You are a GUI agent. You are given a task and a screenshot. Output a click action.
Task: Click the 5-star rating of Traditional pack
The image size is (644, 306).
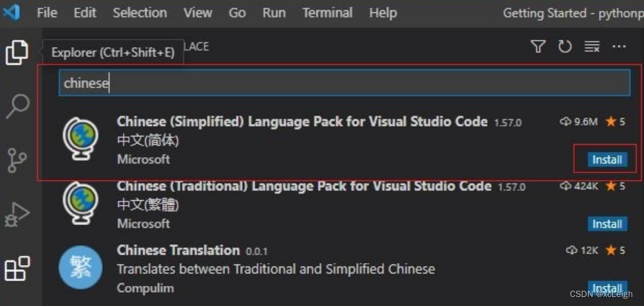pyautogui.click(x=616, y=186)
